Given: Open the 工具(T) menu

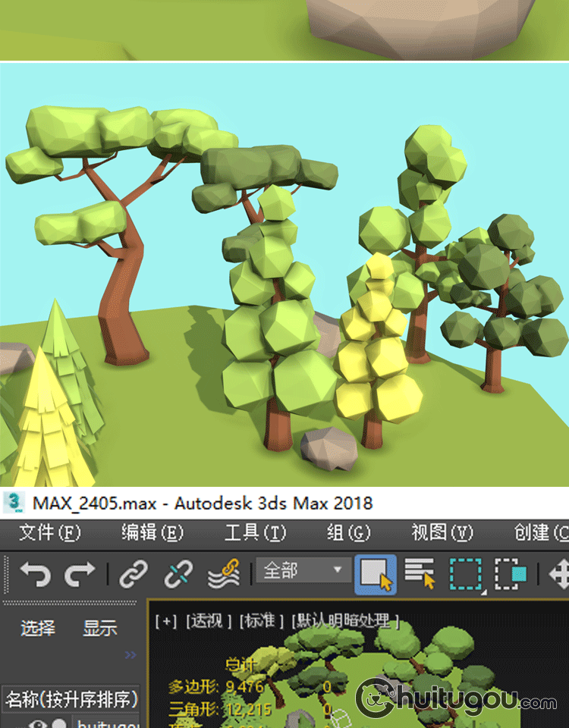Looking at the screenshot, I should (x=255, y=533).
